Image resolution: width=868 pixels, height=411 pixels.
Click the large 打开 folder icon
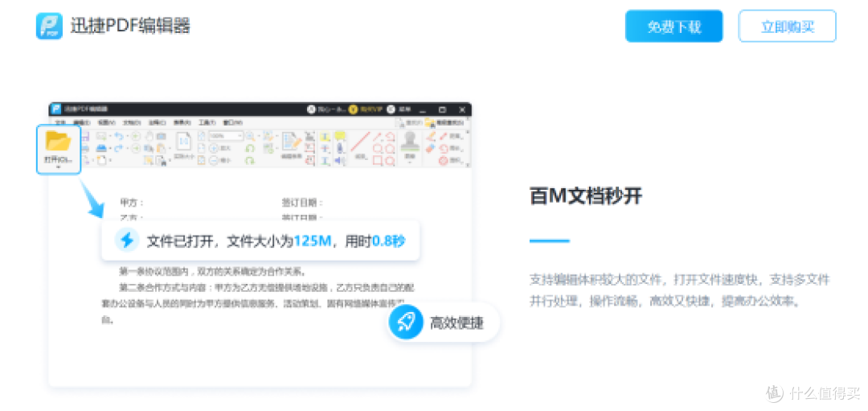click(x=58, y=142)
